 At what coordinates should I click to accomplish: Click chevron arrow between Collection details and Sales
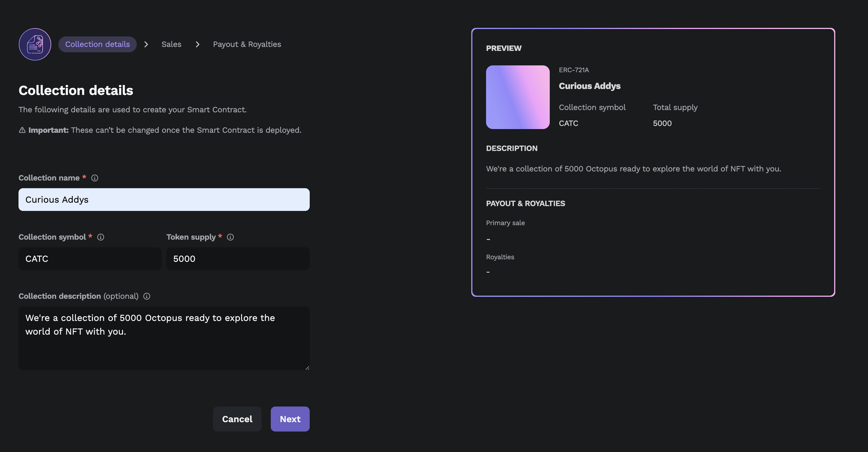click(x=146, y=44)
